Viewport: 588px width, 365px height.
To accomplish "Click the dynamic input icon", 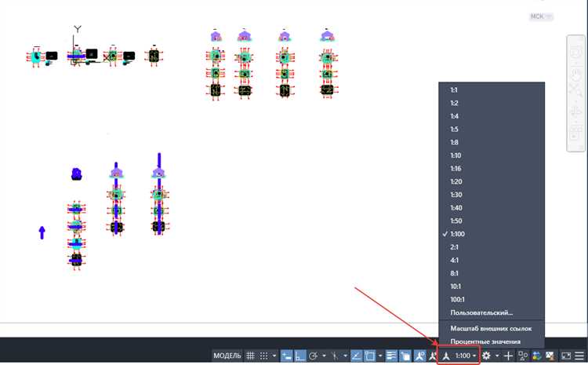I will click(x=287, y=356).
